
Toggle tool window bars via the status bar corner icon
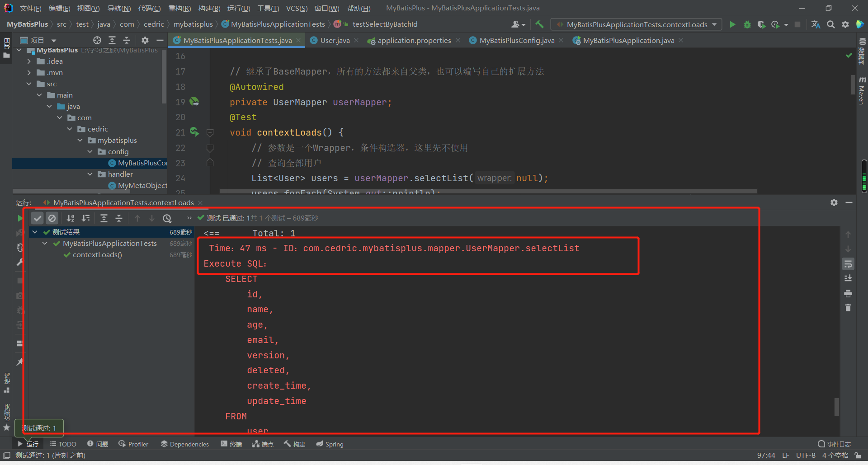(7, 456)
